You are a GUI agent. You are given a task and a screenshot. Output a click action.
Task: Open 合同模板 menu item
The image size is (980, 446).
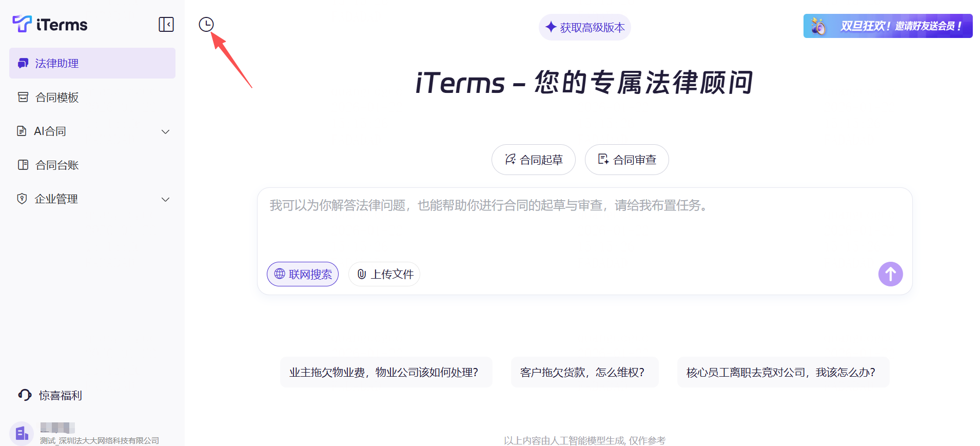click(x=92, y=97)
